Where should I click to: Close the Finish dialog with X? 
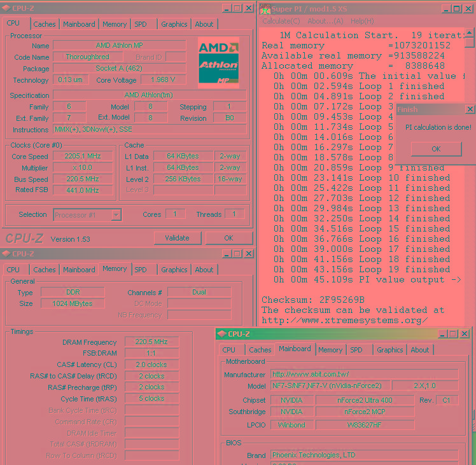[470, 109]
